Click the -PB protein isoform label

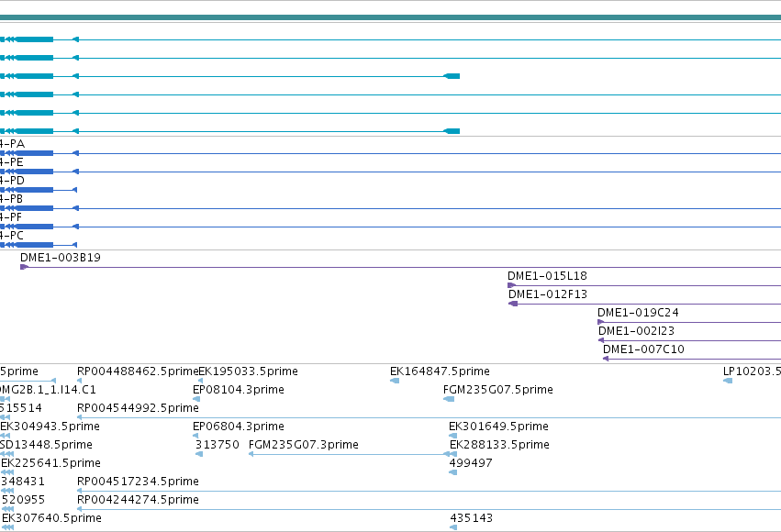click(11, 199)
